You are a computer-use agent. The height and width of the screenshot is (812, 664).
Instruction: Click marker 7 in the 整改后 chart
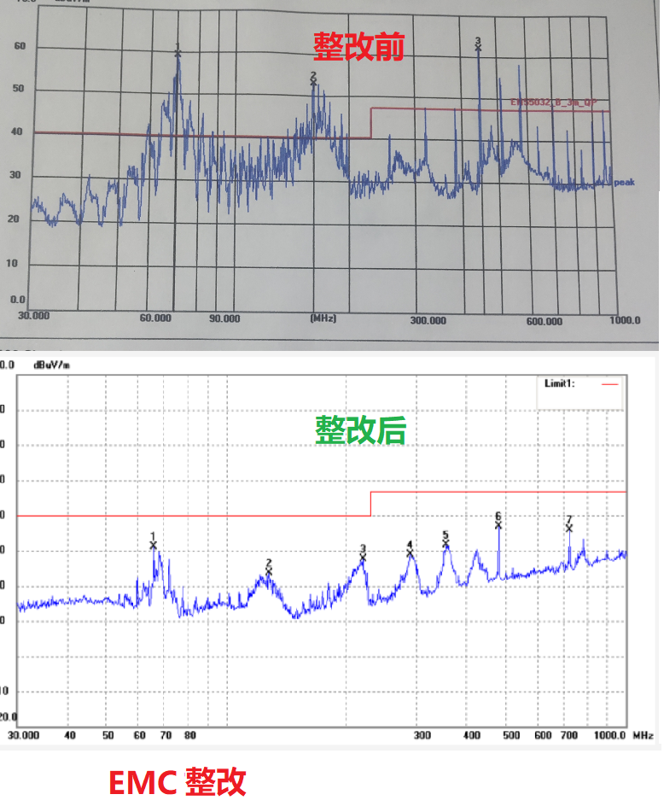pyautogui.click(x=568, y=526)
